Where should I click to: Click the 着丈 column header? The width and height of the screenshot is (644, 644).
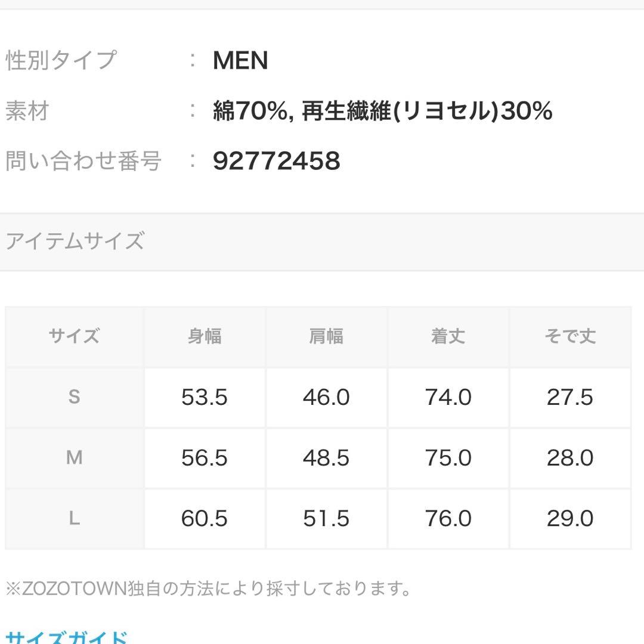tap(448, 336)
